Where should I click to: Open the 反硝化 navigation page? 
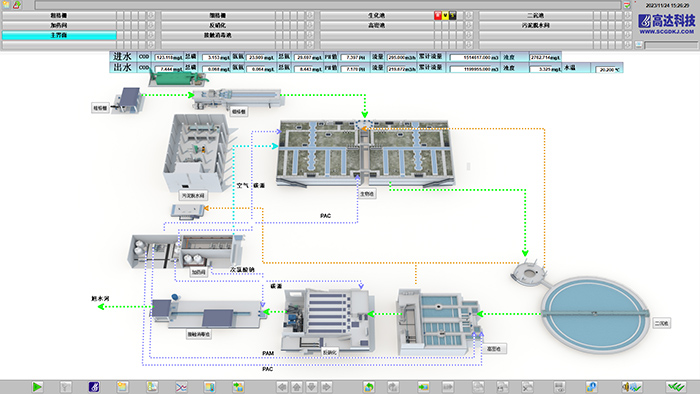(x=218, y=25)
